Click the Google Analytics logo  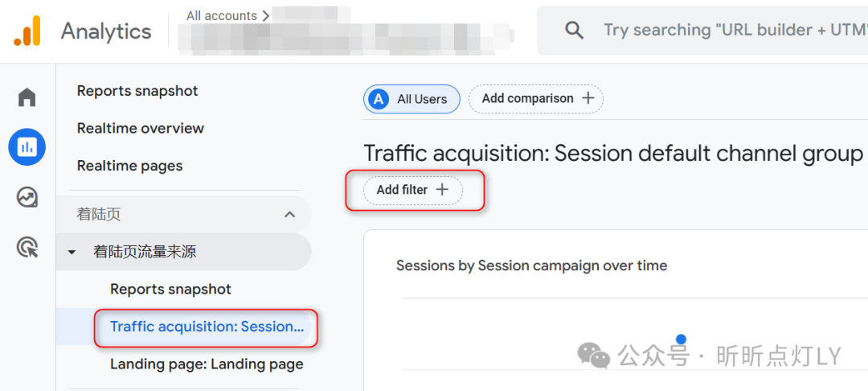(x=27, y=31)
